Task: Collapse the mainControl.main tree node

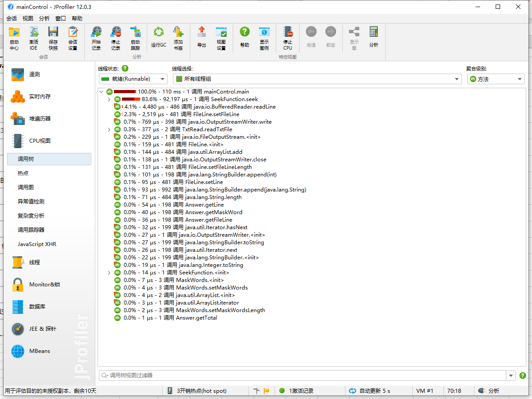Action: coord(102,92)
